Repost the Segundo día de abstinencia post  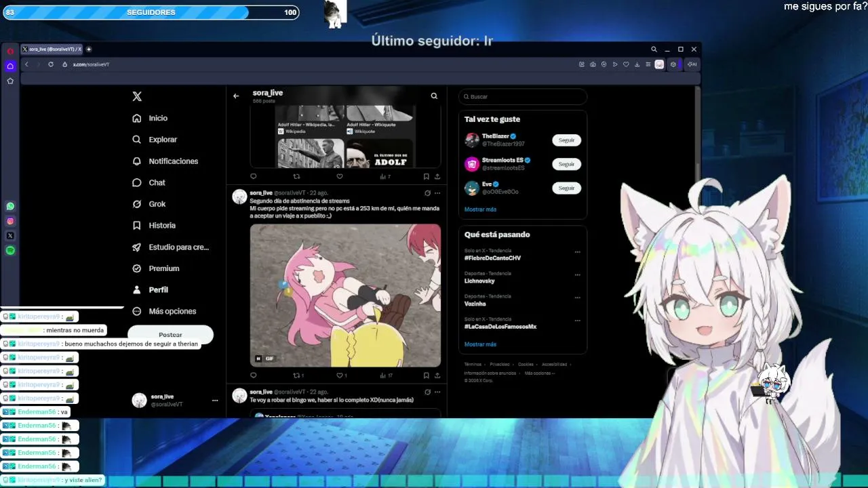[298, 375]
